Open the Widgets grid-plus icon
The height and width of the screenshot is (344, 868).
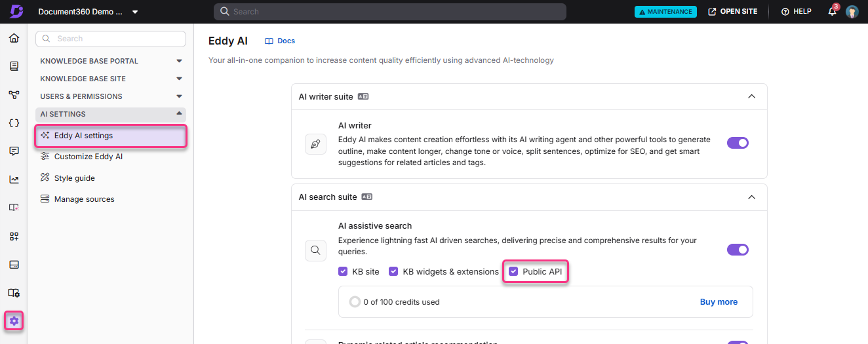(14, 236)
